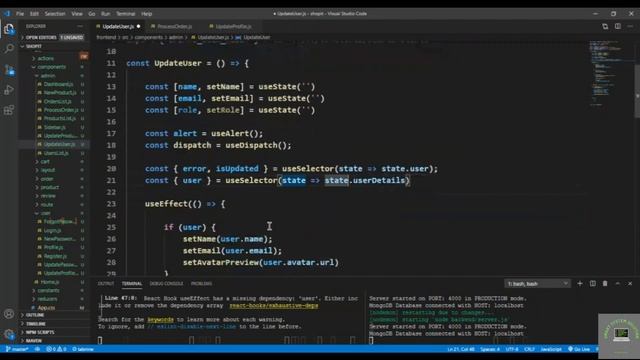
Task: Open the terminal selector dropdown bash
Action: 537,283
